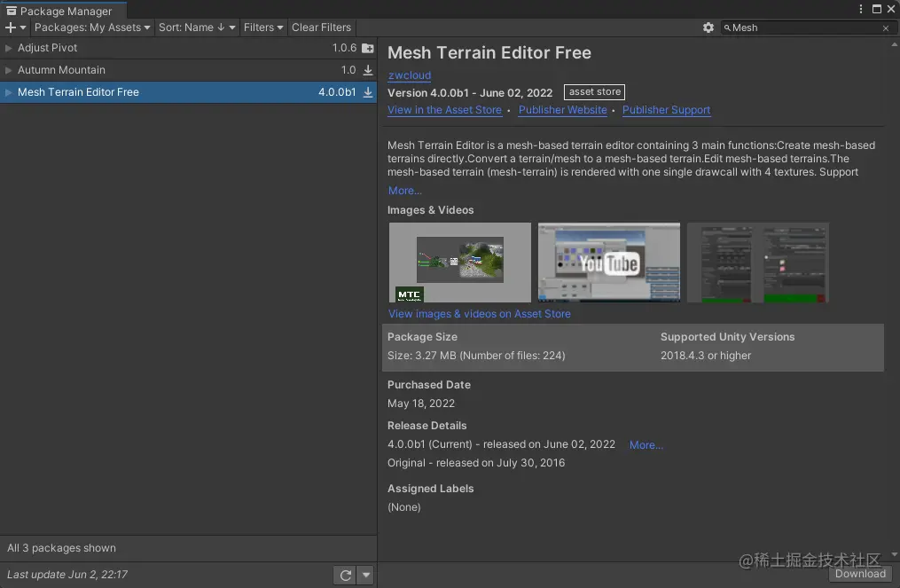
Task: Click the purchased date May 18, 2022
Action: coord(420,404)
